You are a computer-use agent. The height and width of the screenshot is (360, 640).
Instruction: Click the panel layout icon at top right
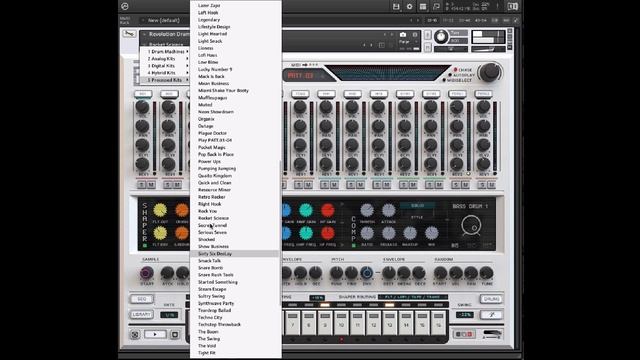point(513,6)
